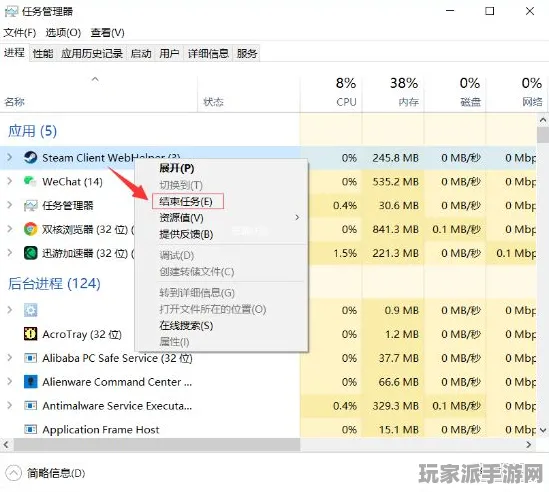Click the vertical scrollbar down arrow
This screenshot has height=492, width=549.
tap(543, 430)
